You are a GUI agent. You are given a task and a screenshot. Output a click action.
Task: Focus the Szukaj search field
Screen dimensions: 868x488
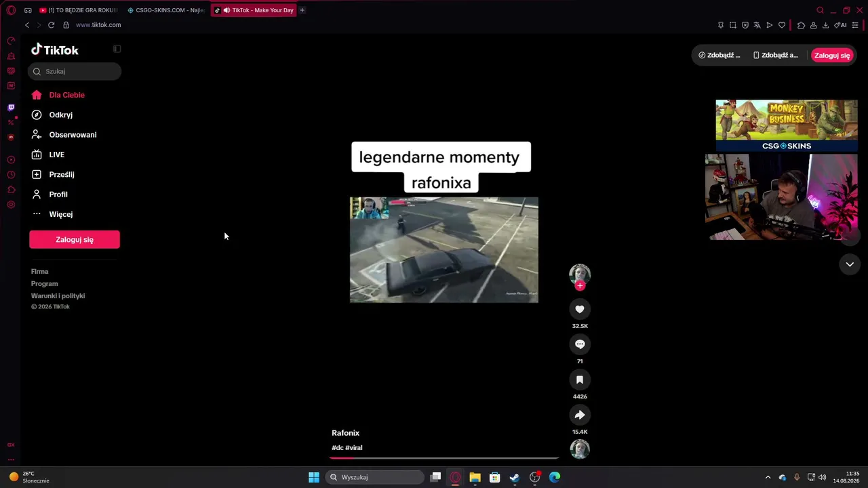[75, 71]
